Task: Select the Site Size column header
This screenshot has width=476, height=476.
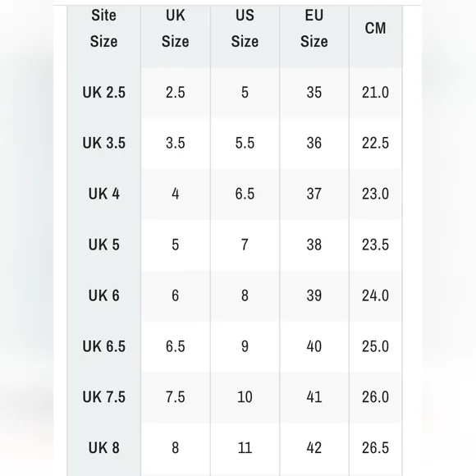Action: click(x=104, y=28)
